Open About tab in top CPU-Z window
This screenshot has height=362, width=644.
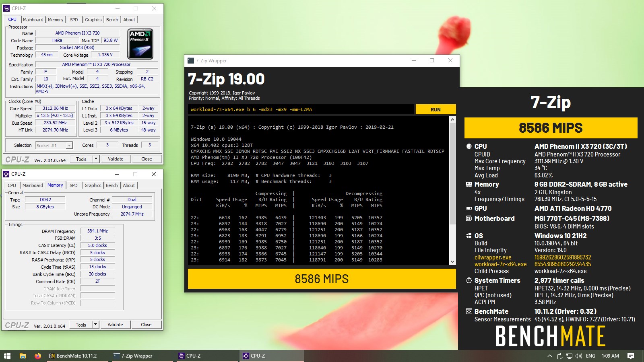click(x=129, y=20)
